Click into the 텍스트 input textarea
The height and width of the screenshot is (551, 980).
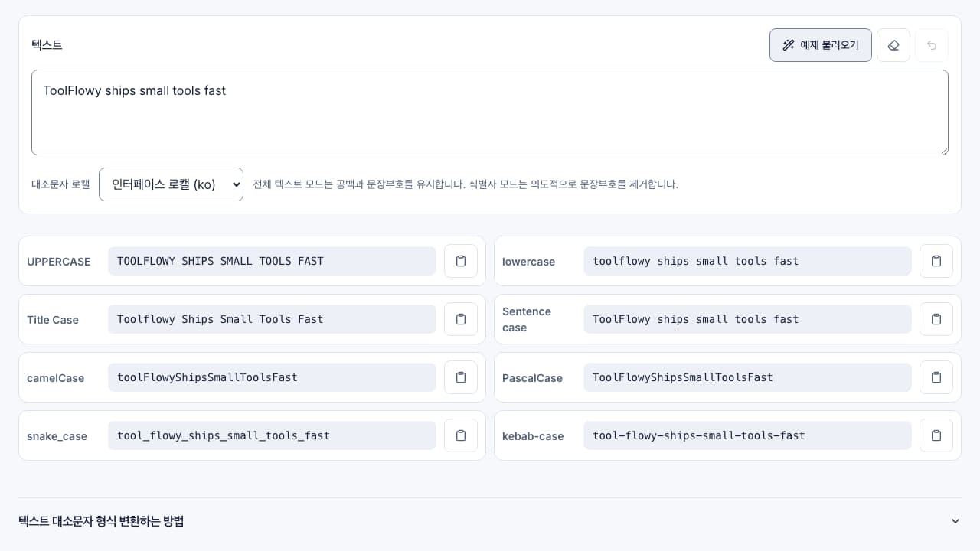click(490, 112)
